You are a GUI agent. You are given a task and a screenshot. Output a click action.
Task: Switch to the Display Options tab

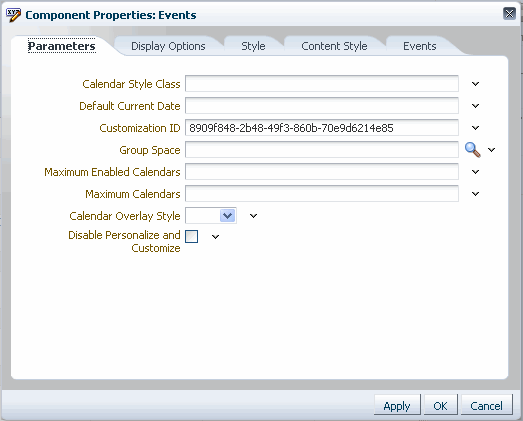(168, 46)
